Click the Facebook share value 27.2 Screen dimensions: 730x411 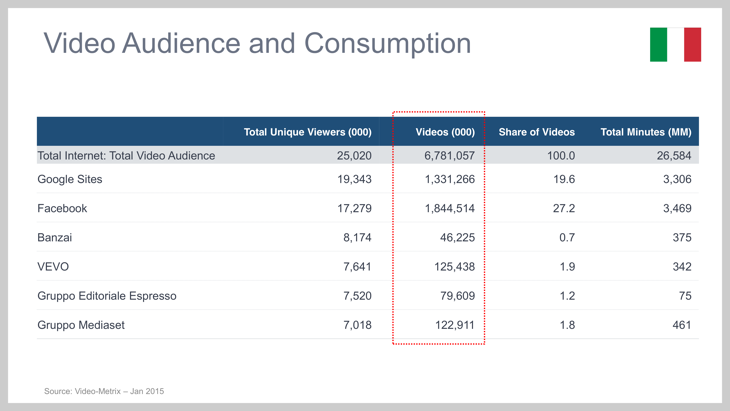pos(564,208)
